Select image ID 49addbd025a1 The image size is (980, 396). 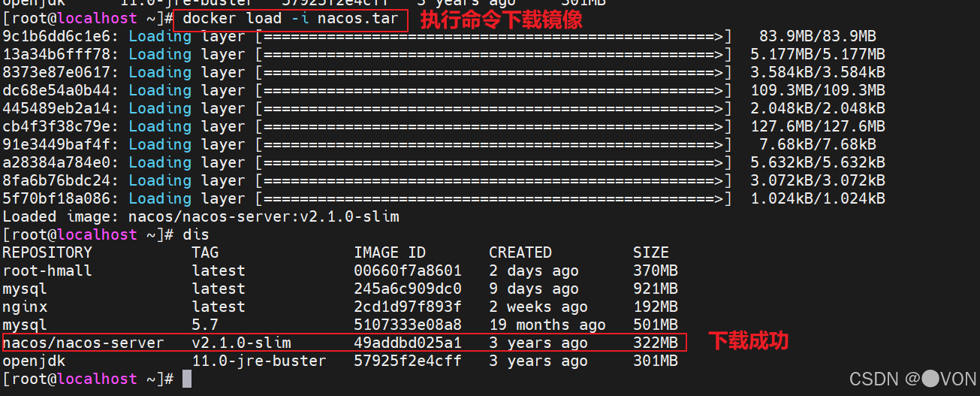pyautogui.click(x=408, y=343)
